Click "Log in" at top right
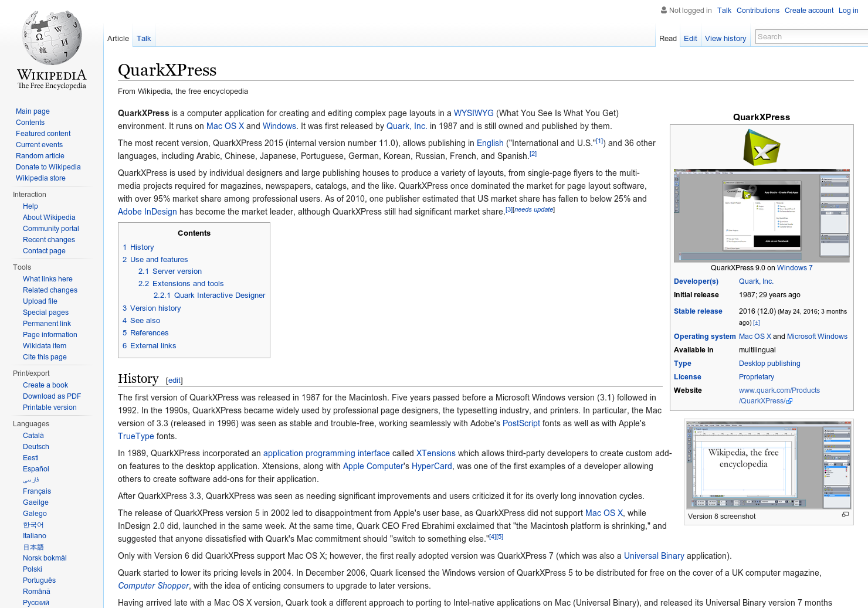The width and height of the screenshot is (868, 608). (848, 10)
